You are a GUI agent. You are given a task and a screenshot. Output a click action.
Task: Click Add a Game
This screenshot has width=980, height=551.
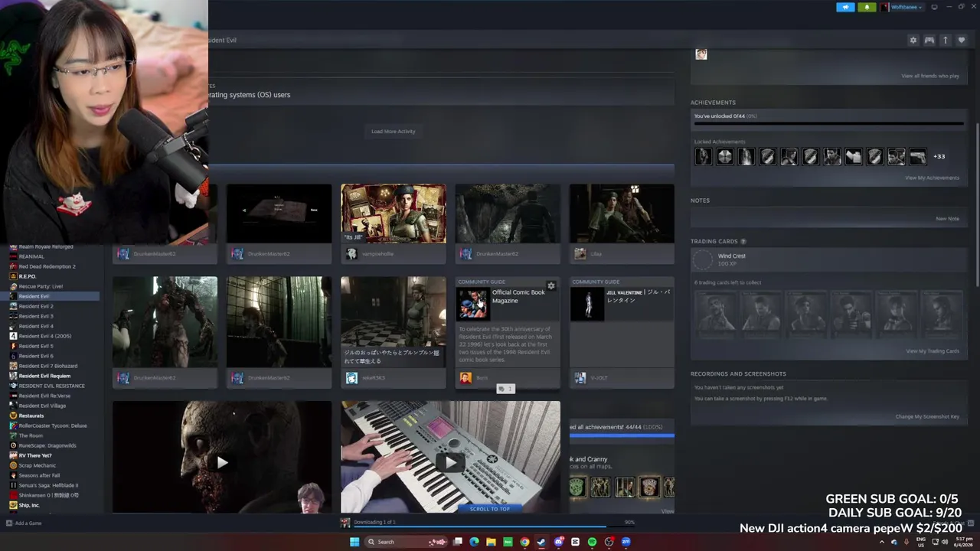(24, 523)
